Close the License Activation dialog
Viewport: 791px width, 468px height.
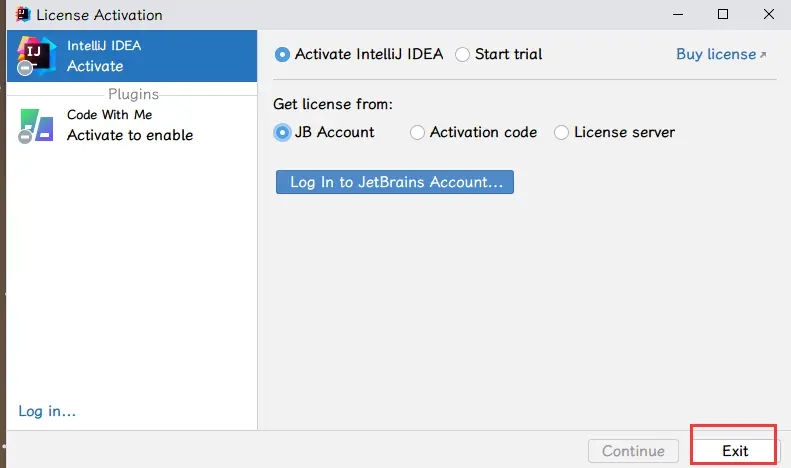[768, 15]
